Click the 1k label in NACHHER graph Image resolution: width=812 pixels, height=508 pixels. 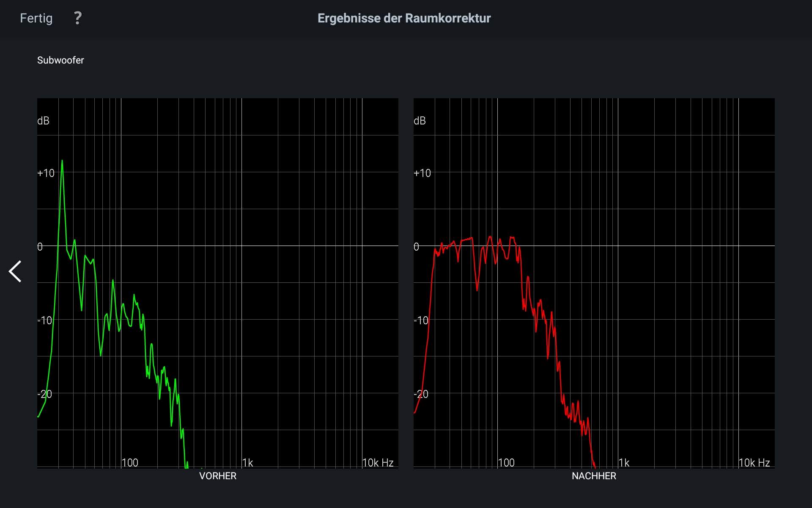(x=624, y=463)
